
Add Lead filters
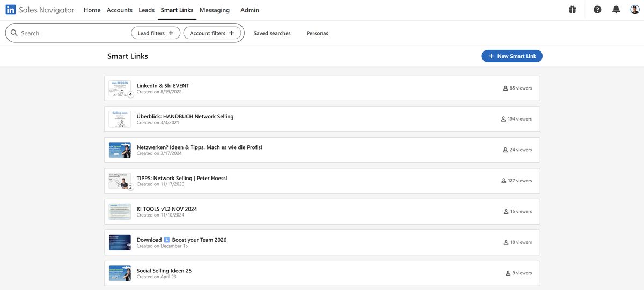click(x=156, y=33)
